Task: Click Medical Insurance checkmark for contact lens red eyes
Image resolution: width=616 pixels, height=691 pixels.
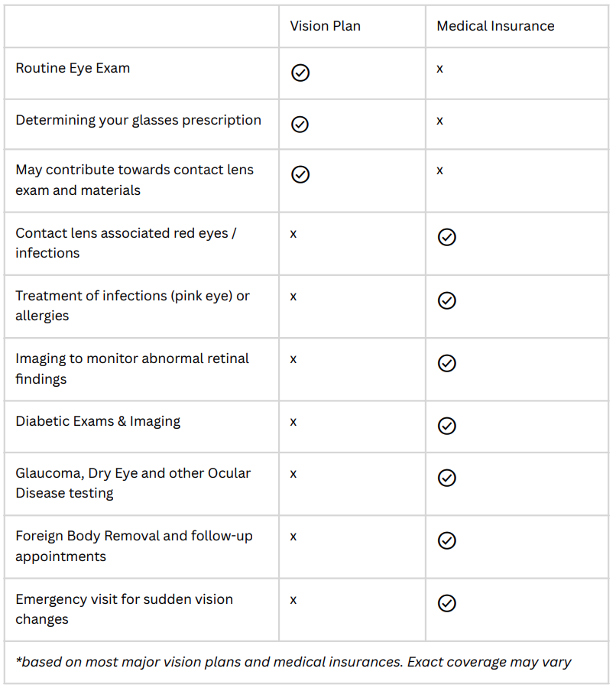Action: (x=447, y=237)
